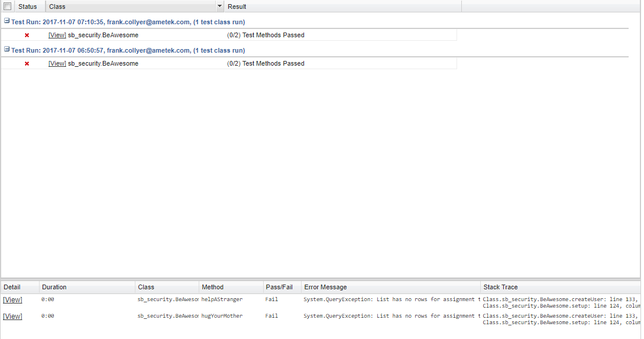
Task: Click the Method column header in details
Action: coord(212,287)
